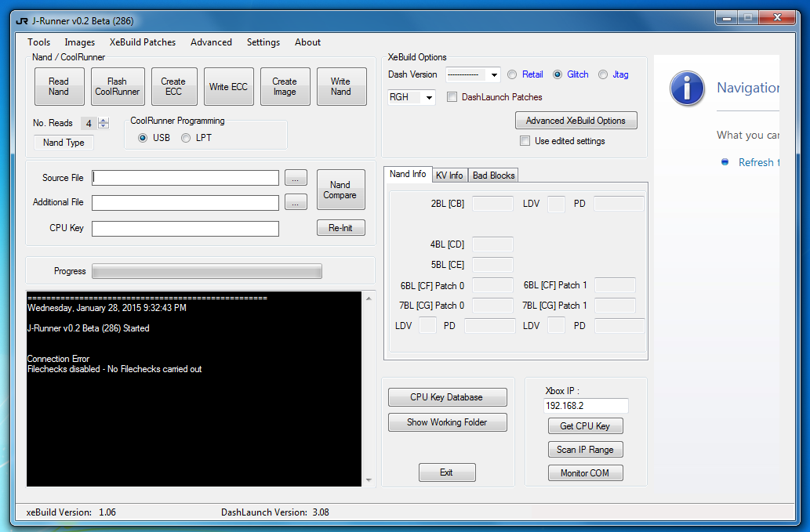Check the Use edited settings box
This screenshot has height=532, width=810.
click(525, 141)
